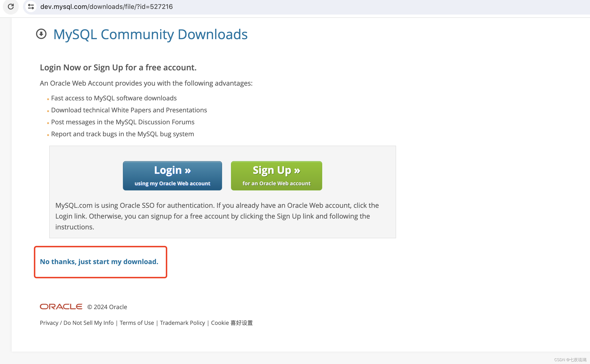Open Privacy / Do Not Sell My Info
The image size is (590, 364).
[x=76, y=322]
